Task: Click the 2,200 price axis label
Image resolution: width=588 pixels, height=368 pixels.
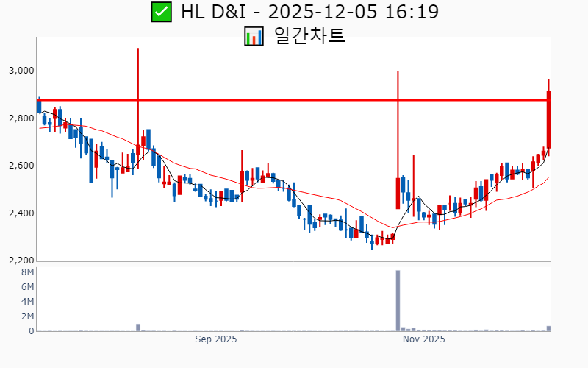Action: pyautogui.click(x=21, y=261)
